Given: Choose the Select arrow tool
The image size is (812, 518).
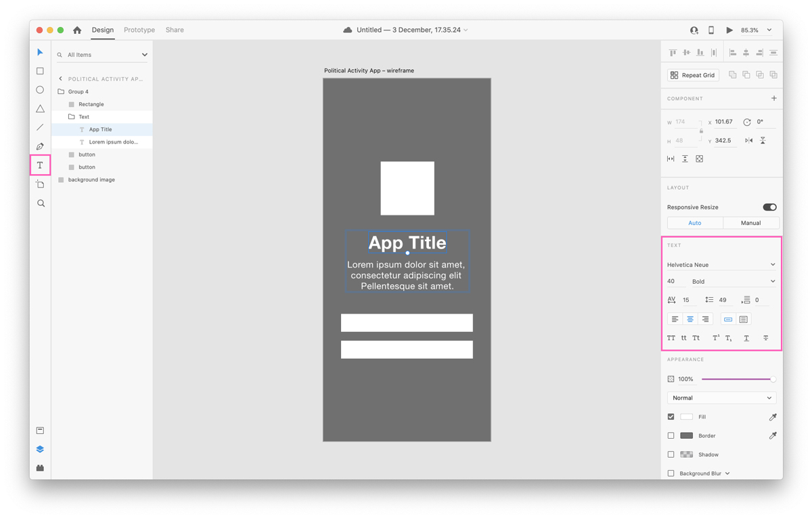Looking at the screenshot, I should point(40,52).
